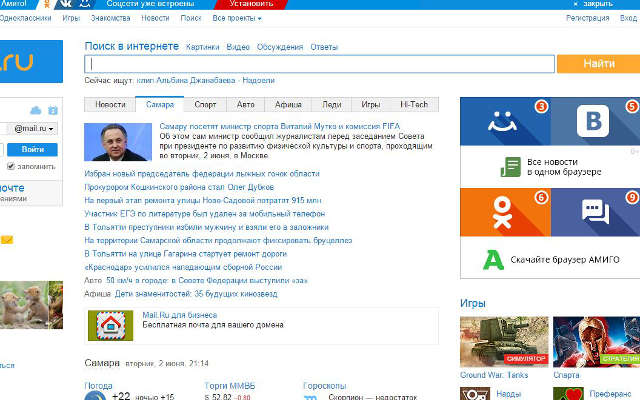Switch to the Новости tab

(x=110, y=104)
